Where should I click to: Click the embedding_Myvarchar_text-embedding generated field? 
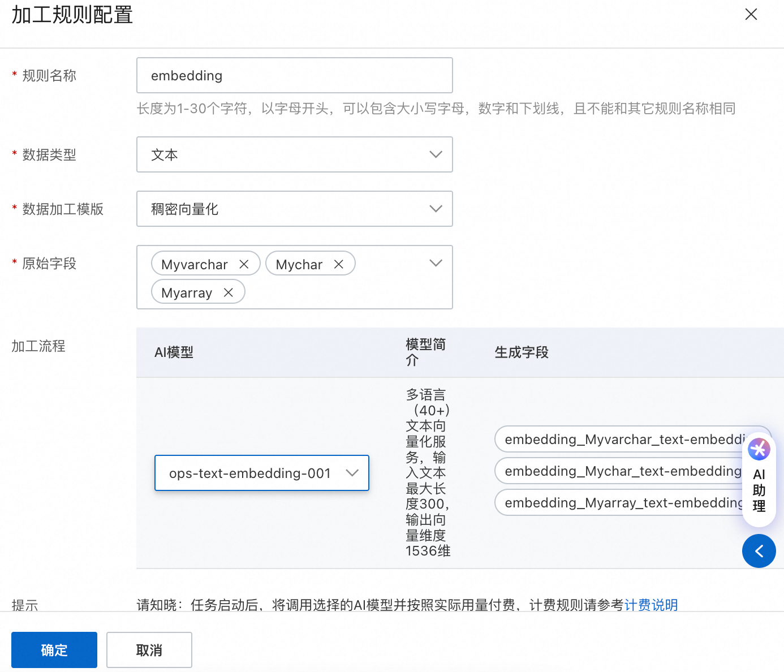632,440
